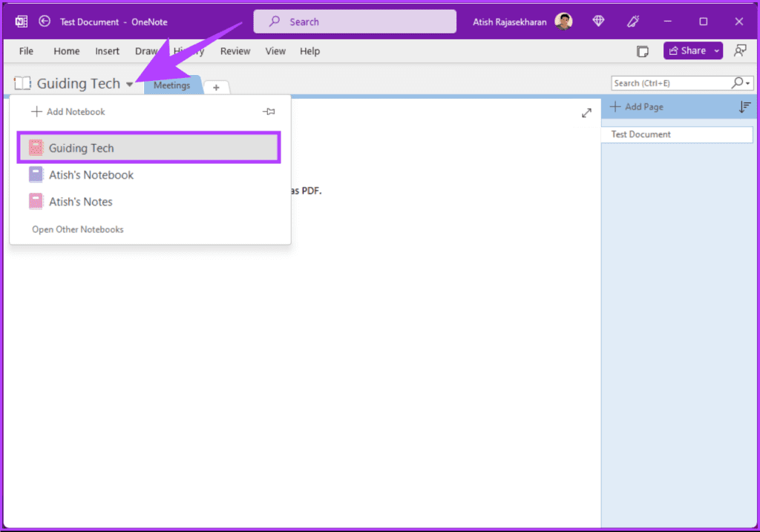
Task: Click the title bar Search box
Action: [x=355, y=22]
